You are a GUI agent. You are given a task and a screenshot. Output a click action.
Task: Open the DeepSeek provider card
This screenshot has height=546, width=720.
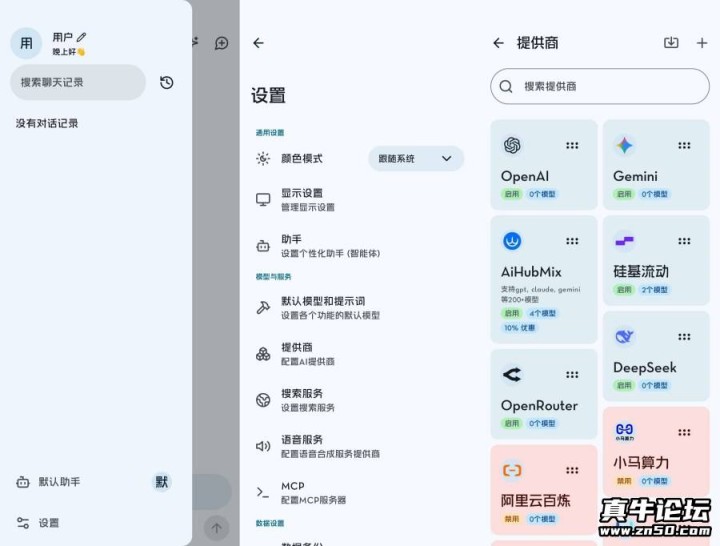click(x=656, y=357)
